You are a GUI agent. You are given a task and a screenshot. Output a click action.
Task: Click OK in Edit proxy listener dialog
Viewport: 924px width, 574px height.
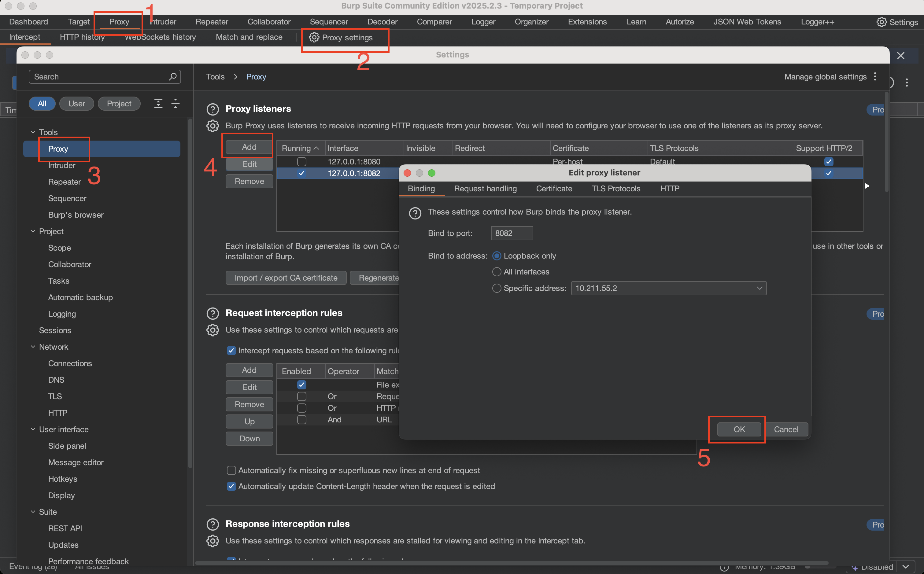(739, 429)
